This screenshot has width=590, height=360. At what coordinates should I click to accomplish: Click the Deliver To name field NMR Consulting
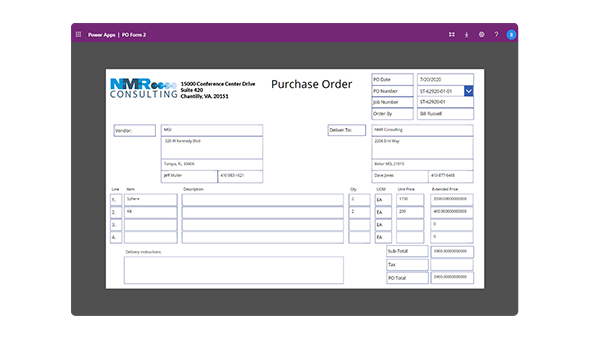point(422,130)
